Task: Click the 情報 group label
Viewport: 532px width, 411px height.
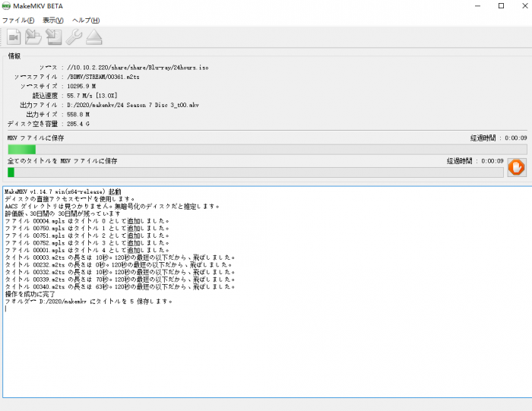Action: (14, 56)
